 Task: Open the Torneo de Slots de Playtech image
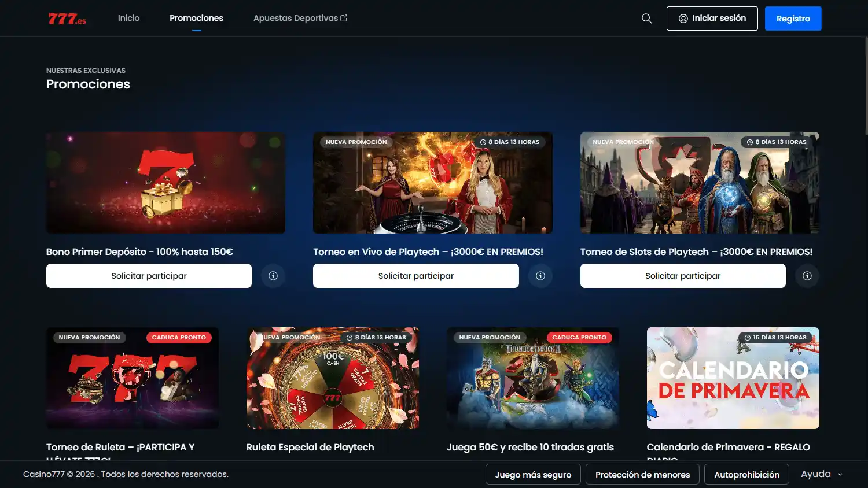click(700, 183)
